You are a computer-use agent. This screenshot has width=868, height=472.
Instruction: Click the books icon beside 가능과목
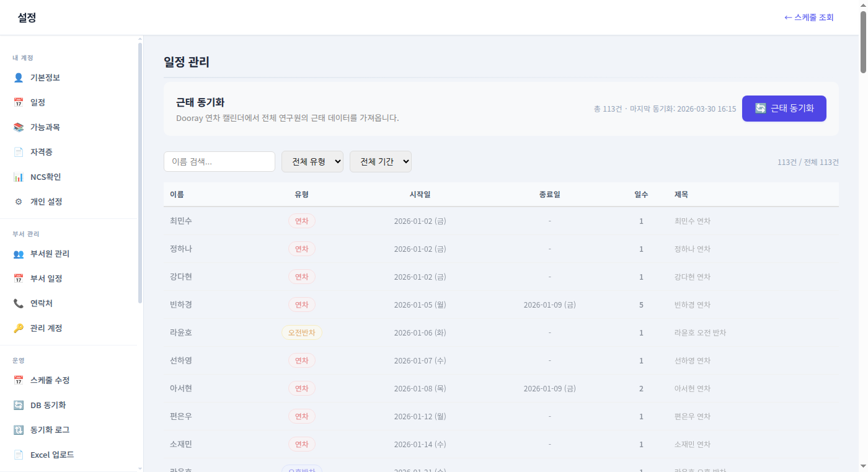point(19,127)
